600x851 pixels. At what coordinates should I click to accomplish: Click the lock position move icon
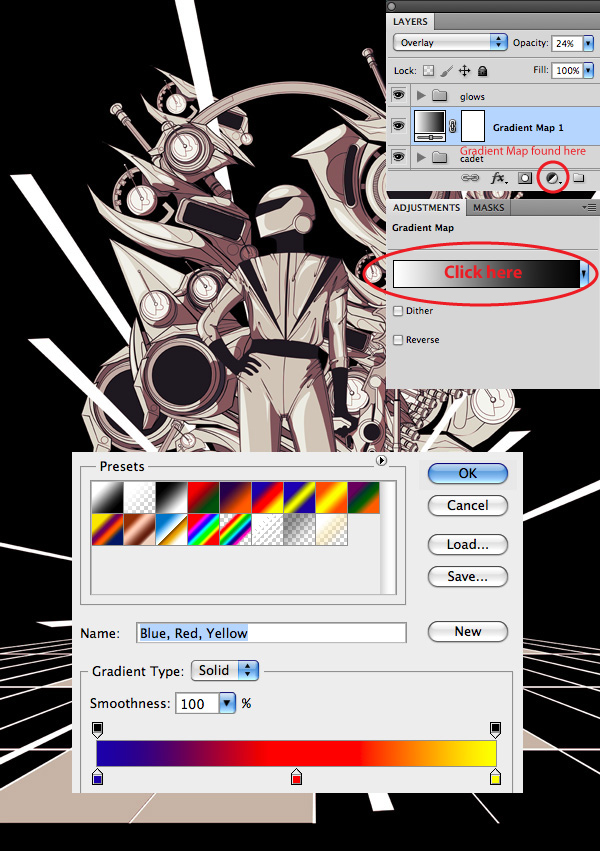[x=464, y=71]
